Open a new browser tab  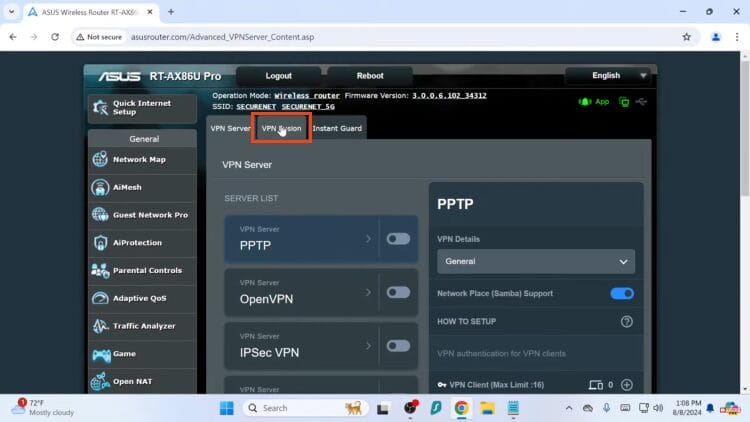point(171,12)
